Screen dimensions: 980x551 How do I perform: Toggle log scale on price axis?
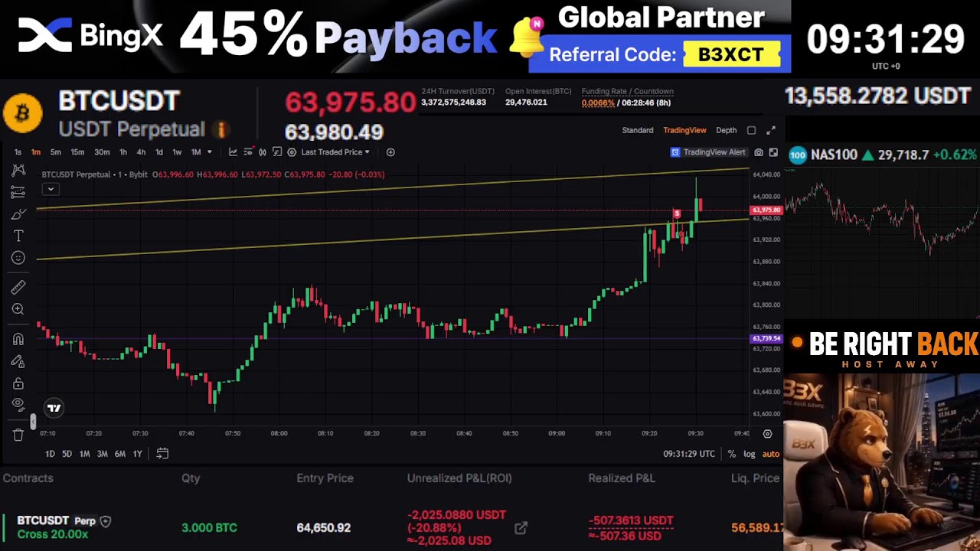(x=750, y=454)
